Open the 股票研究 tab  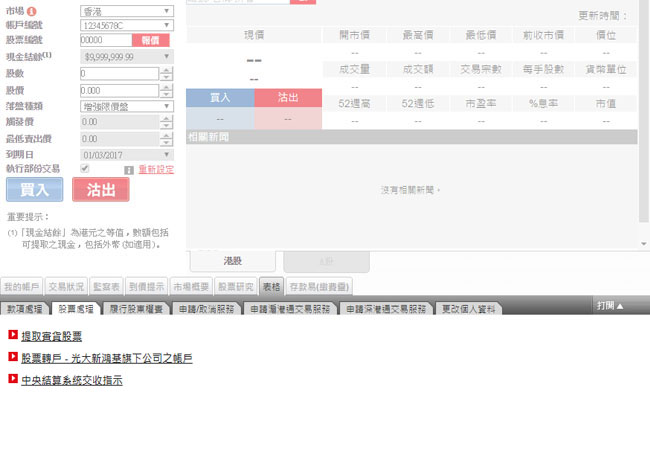point(236,286)
